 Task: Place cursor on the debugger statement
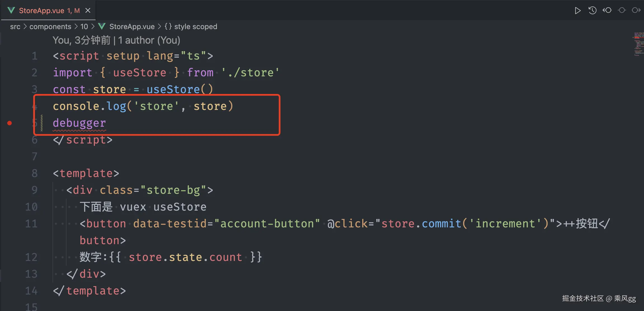click(79, 123)
